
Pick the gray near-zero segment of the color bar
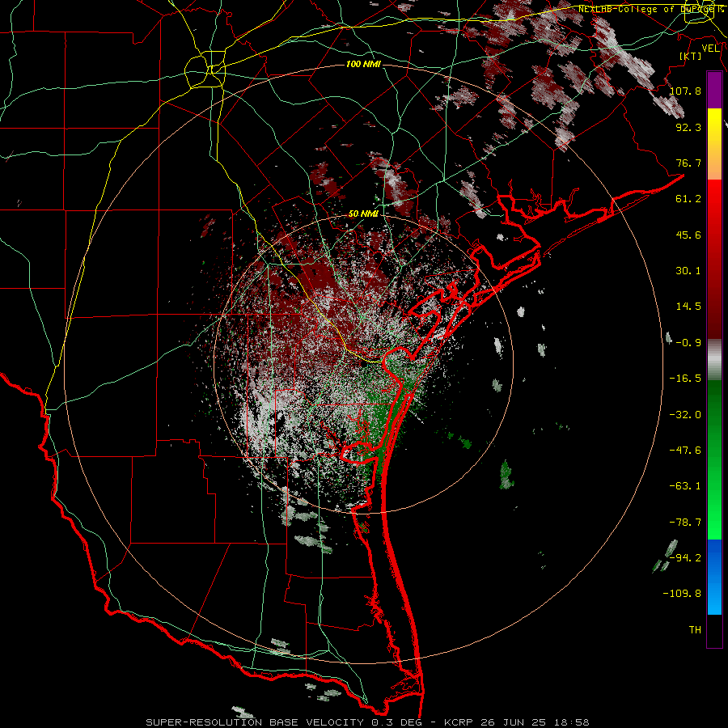714,359
